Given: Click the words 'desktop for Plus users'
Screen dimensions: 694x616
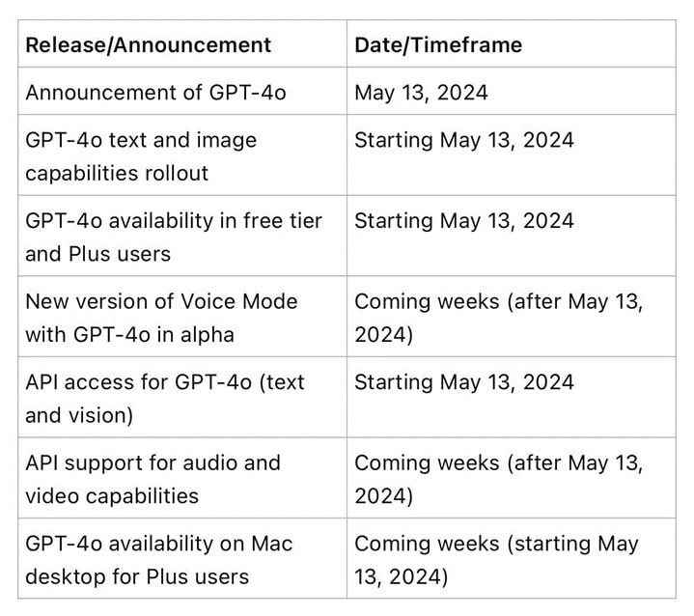Looking at the screenshot, I should pyautogui.click(x=137, y=576).
